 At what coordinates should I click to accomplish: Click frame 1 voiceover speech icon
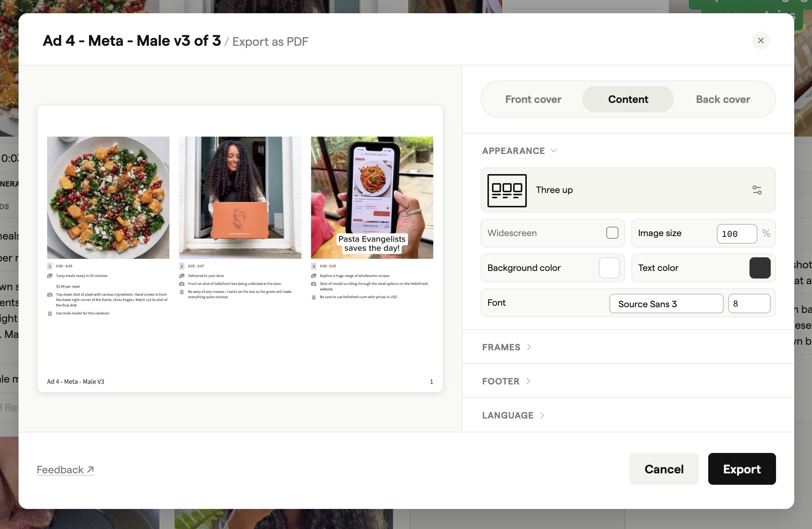pos(50,276)
